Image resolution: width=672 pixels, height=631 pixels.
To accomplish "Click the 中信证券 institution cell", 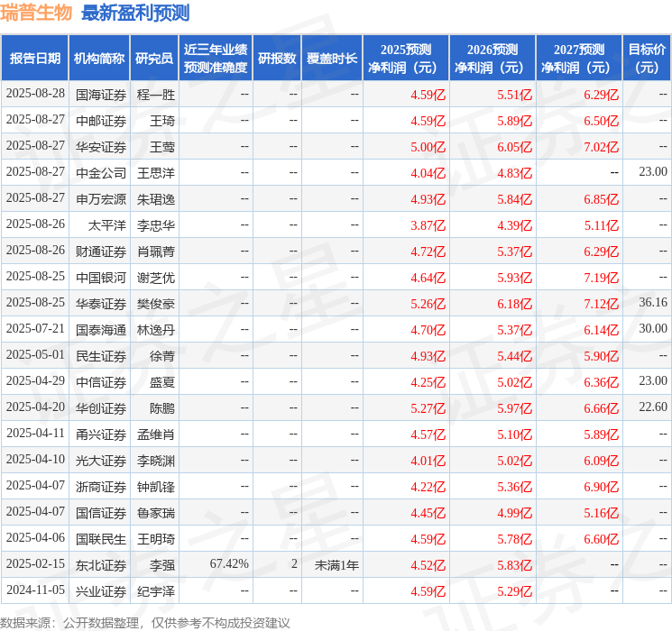I will pos(101,382).
